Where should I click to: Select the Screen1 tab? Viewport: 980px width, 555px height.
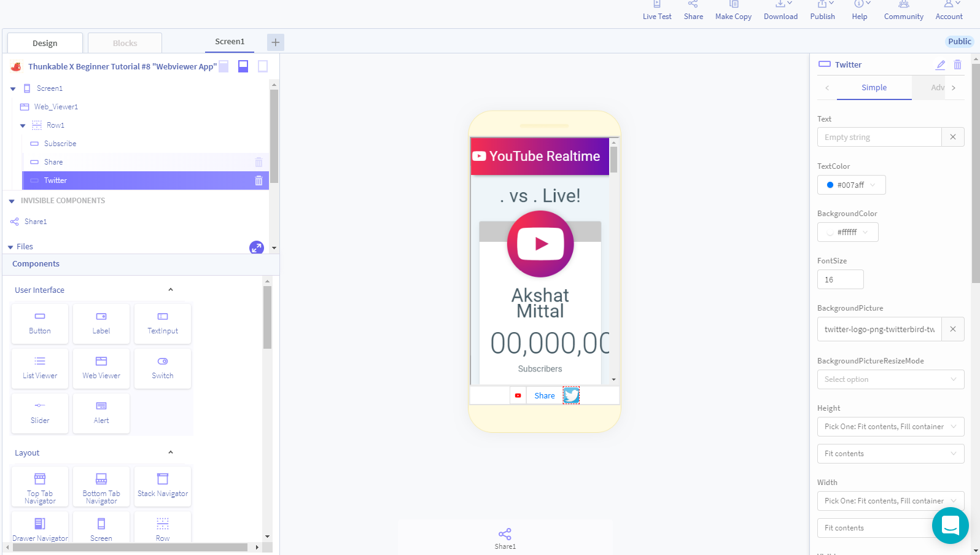[x=230, y=42]
